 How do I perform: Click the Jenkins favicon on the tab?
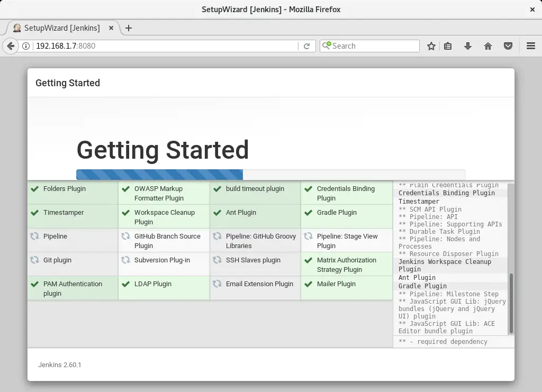17,28
